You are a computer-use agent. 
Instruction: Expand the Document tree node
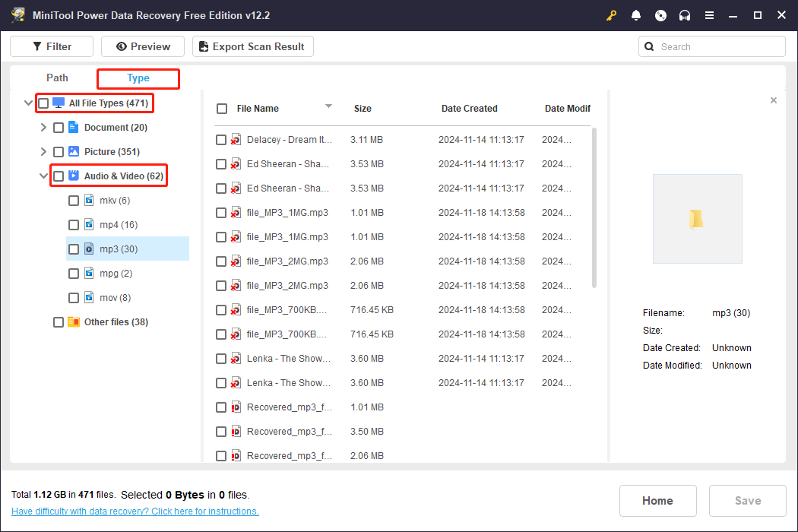(43, 127)
